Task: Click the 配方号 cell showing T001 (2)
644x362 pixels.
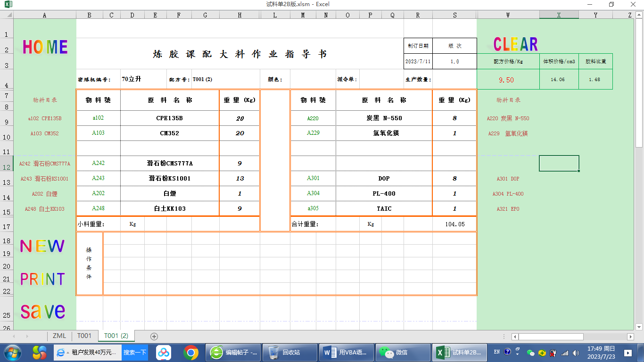Action: [224, 80]
